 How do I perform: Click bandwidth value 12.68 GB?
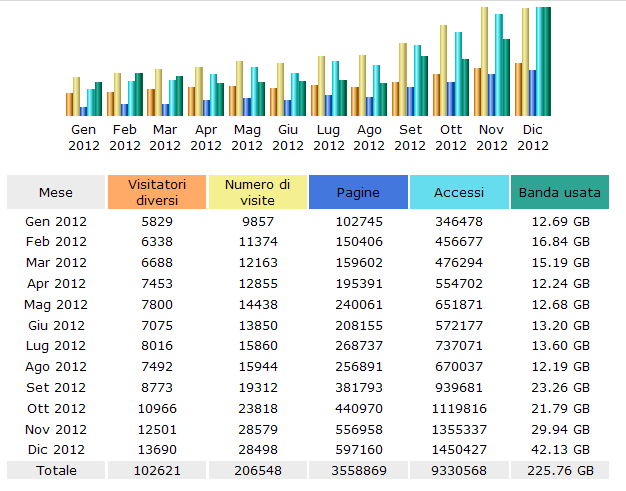click(560, 305)
